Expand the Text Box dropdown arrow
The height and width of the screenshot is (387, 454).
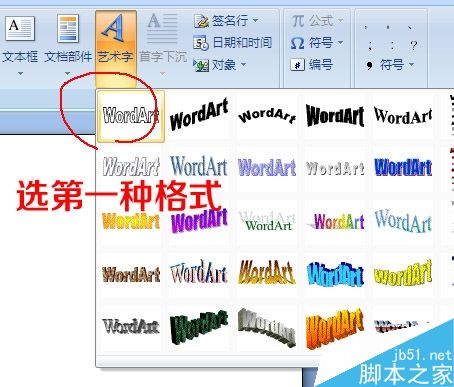[20, 73]
